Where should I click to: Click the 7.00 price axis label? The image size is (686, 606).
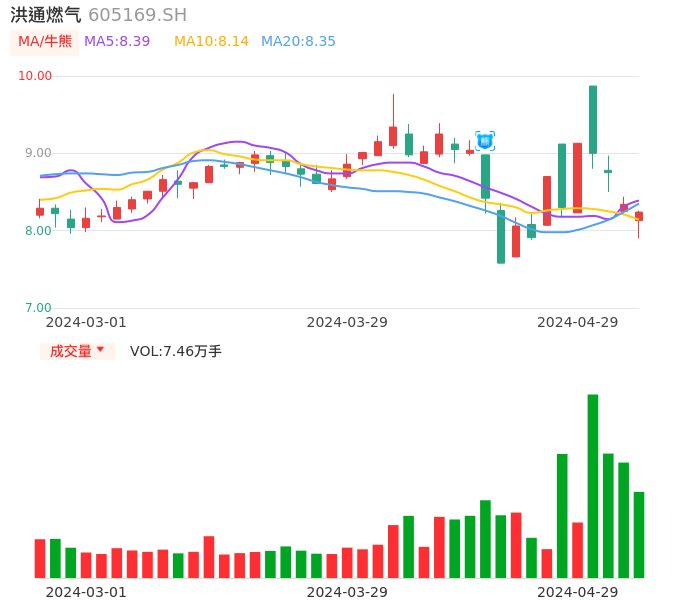(x=38, y=308)
